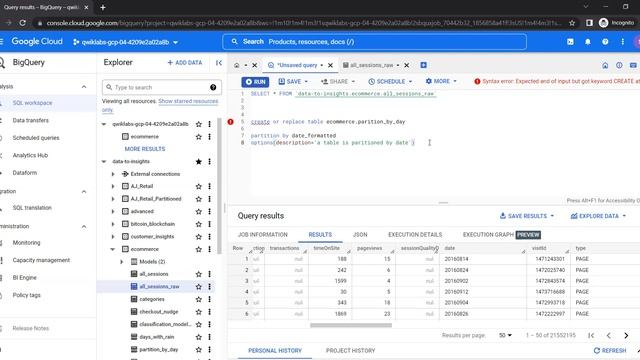640x360 pixels.
Task: Switch to the EXECUTION DETAILS tab
Action: [415, 235]
